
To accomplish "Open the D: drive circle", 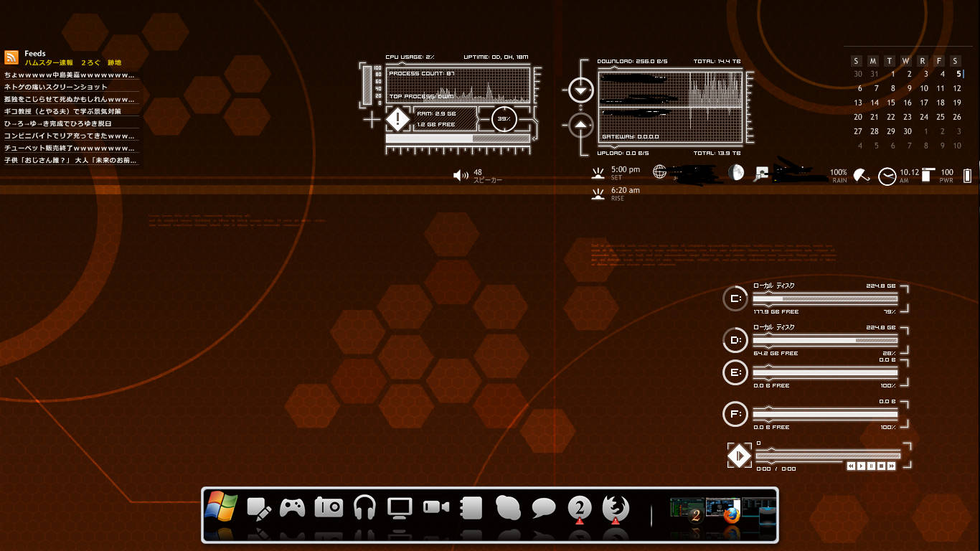I will 735,340.
